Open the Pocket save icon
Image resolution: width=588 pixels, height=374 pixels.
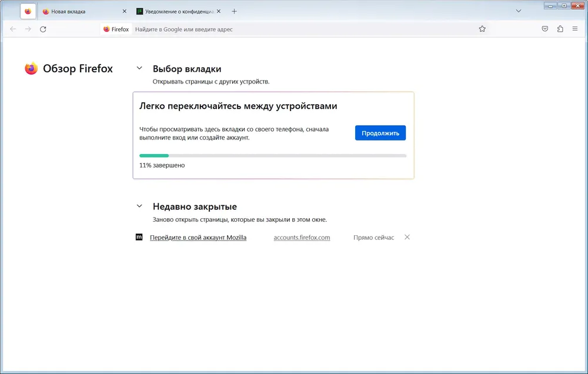(545, 29)
